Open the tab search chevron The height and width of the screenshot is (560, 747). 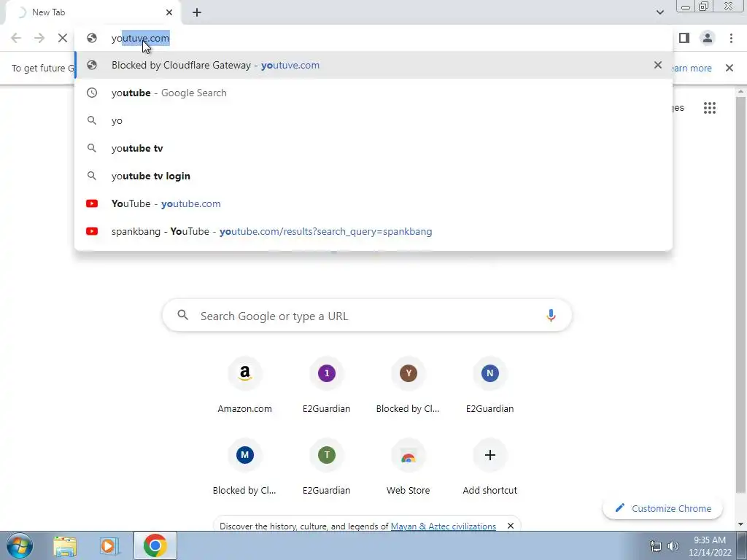[x=659, y=12]
